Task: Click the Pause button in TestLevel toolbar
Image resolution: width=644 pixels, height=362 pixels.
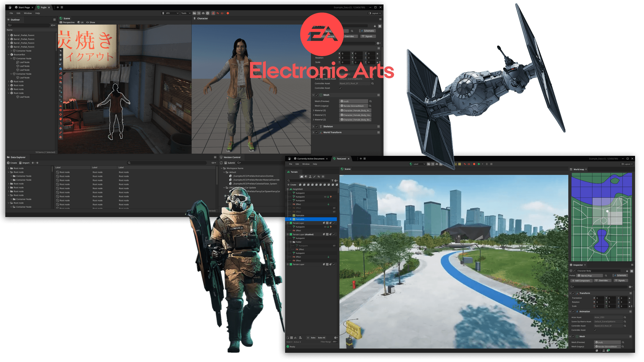Action: pyautogui.click(x=487, y=164)
